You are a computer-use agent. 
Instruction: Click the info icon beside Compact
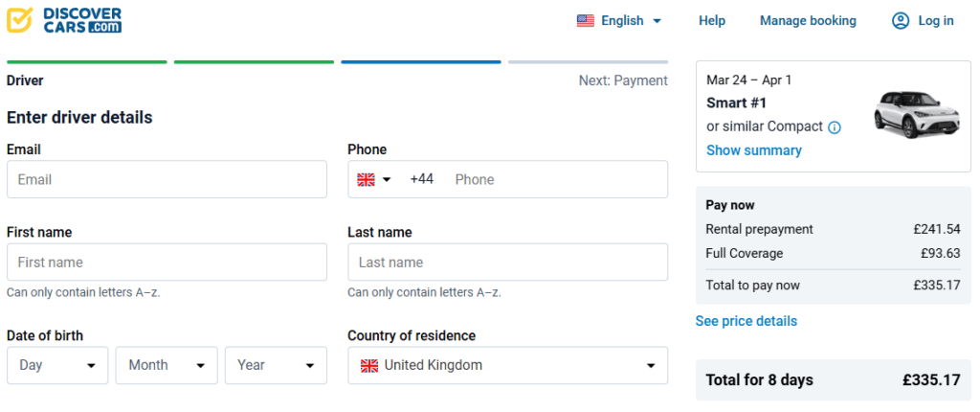(835, 127)
